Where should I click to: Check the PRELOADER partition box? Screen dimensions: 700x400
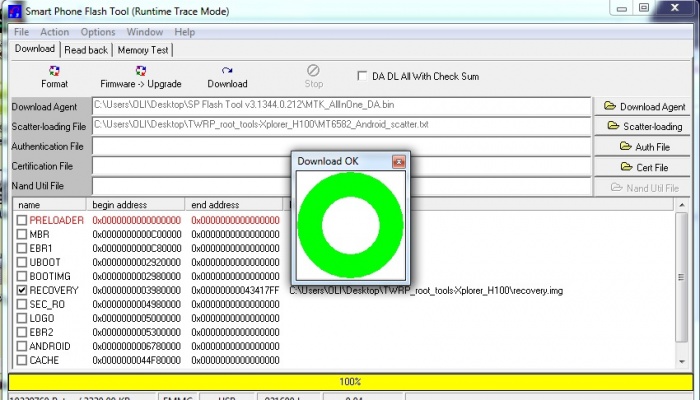(x=21, y=220)
